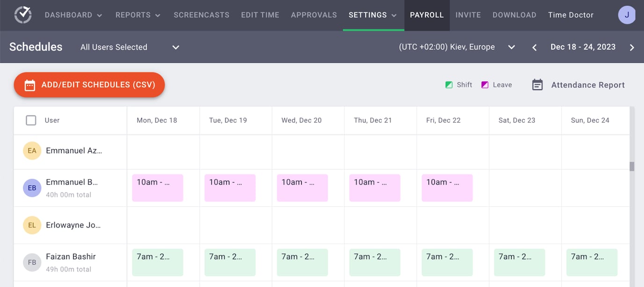Image resolution: width=644 pixels, height=287 pixels.
Task: Click Erlowayne Jo's EL avatar circle
Action: pos(31,225)
